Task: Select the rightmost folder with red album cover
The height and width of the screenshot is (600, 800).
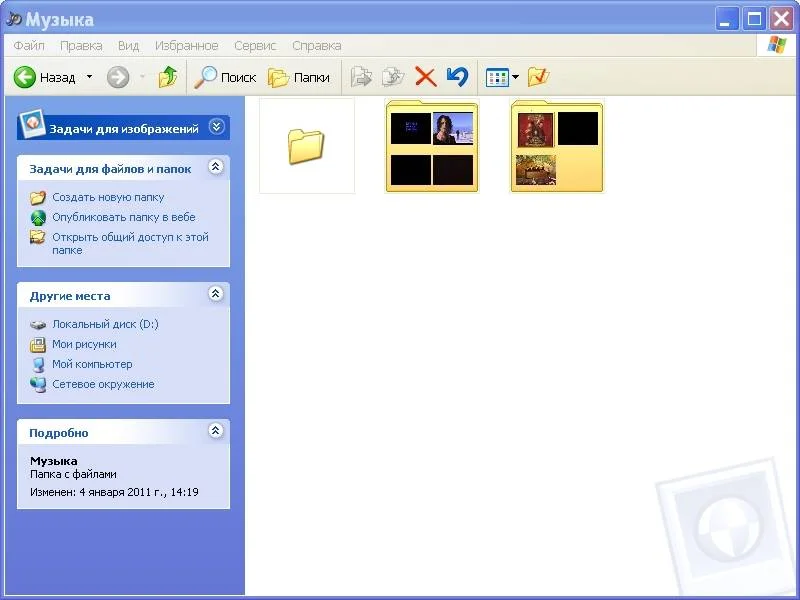Action: [x=557, y=146]
